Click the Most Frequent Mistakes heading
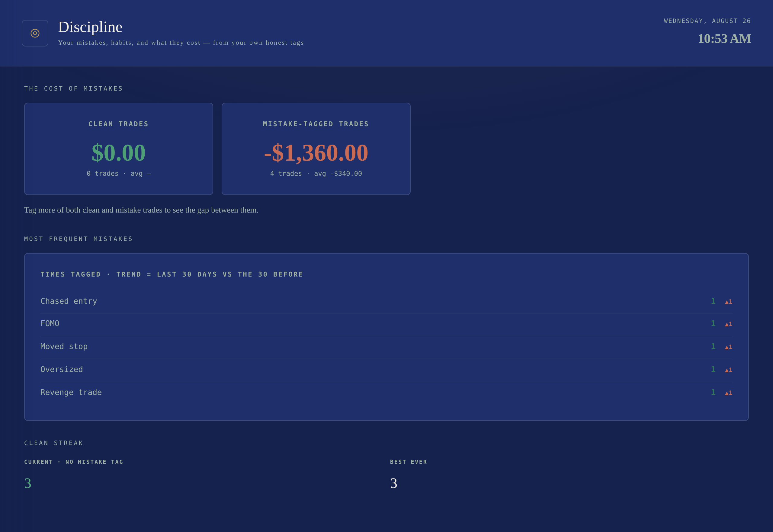The width and height of the screenshot is (773, 532). point(78,239)
